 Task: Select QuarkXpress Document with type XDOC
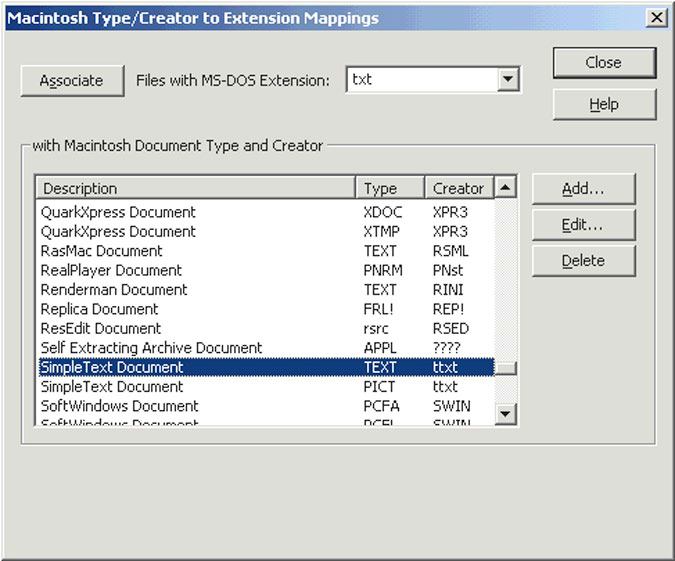coord(266,212)
